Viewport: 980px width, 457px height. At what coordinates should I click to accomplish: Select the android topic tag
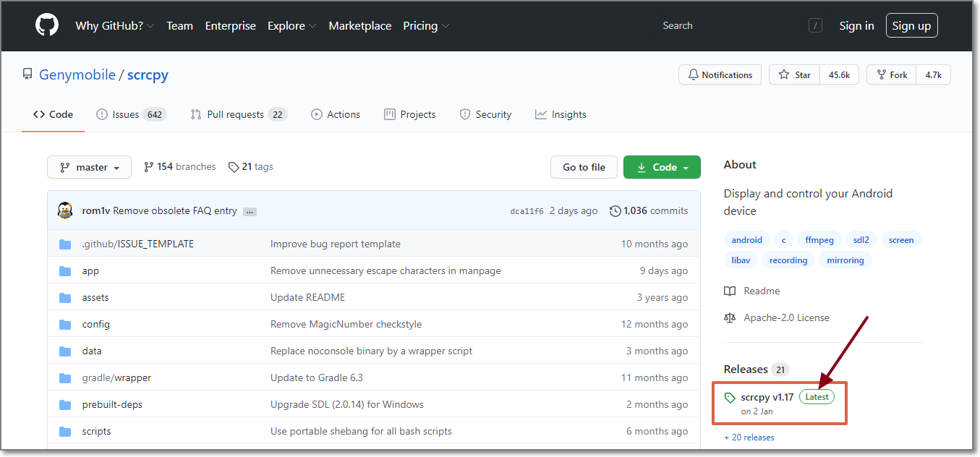(746, 240)
